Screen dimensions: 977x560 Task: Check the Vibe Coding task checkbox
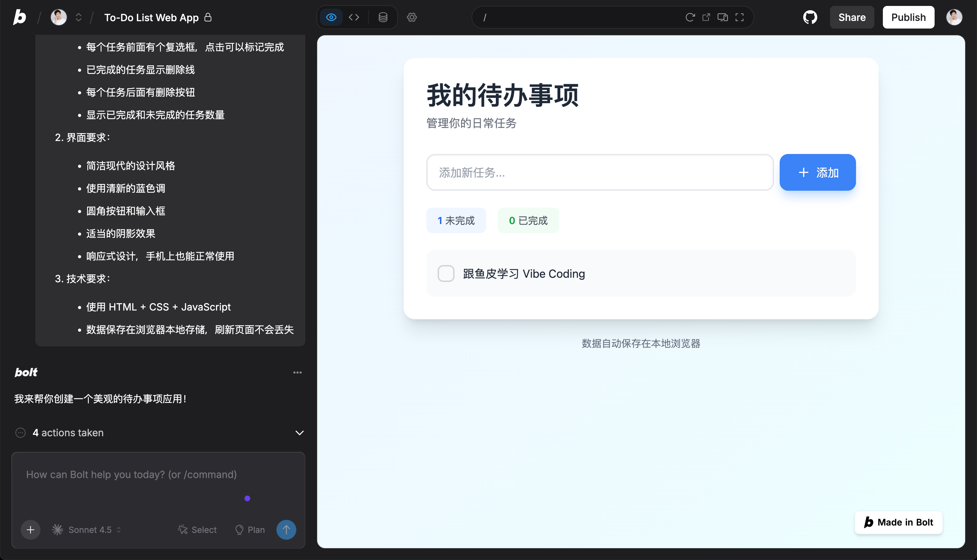[446, 274]
